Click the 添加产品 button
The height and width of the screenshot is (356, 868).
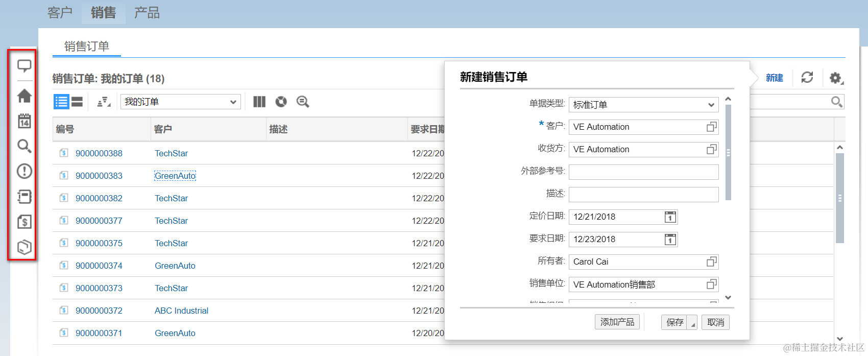(617, 322)
